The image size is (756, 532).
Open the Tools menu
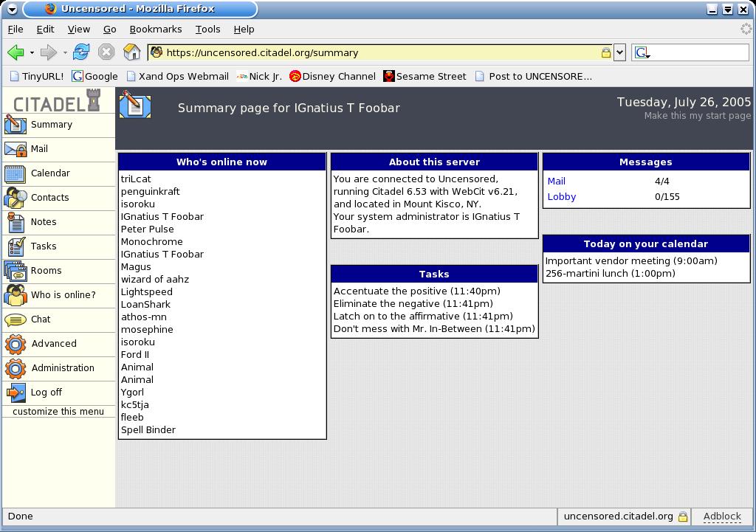point(207,30)
